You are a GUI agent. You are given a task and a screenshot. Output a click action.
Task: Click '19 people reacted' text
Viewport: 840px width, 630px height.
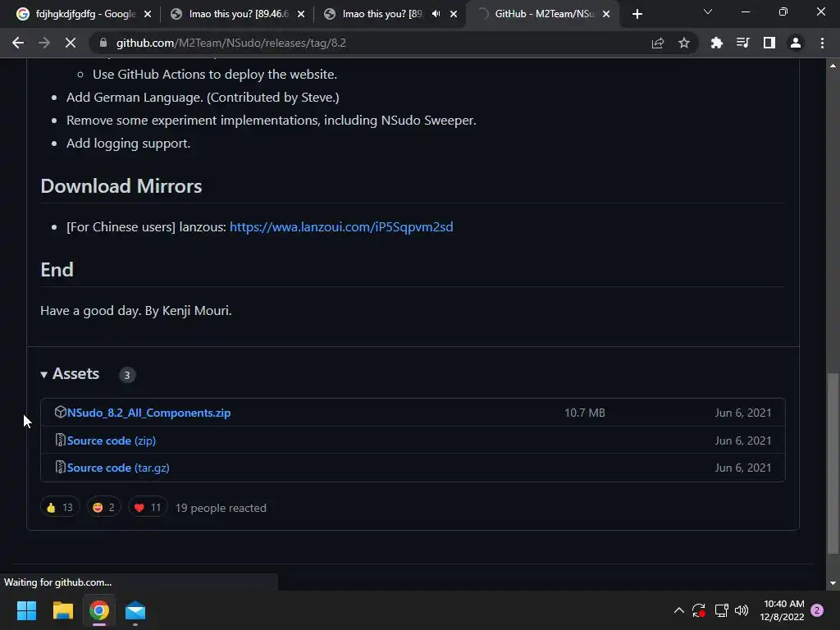click(221, 508)
